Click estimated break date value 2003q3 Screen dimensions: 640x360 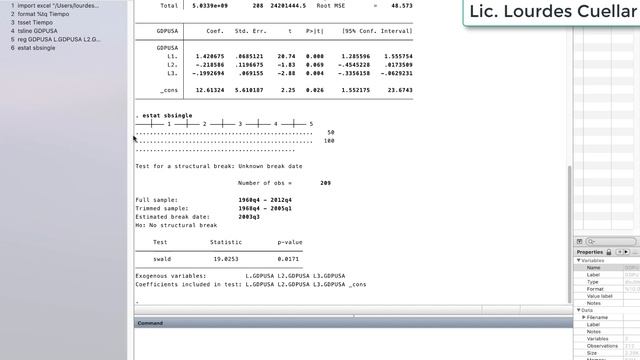coord(249,217)
